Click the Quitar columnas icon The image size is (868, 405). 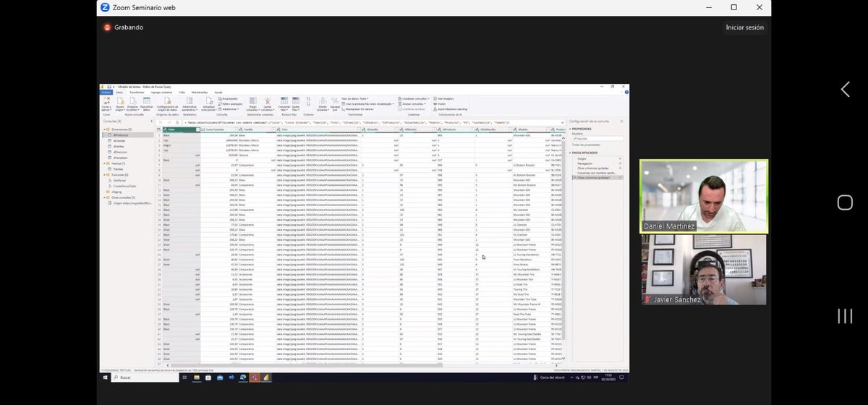tap(268, 101)
